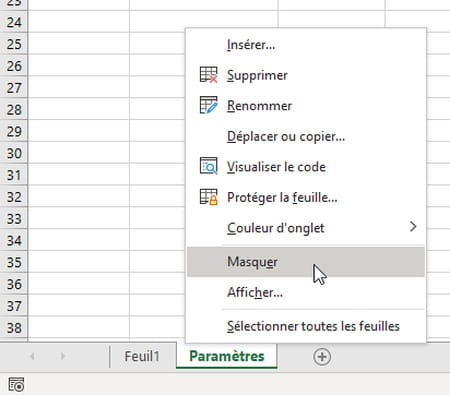
Task: Click the Supprimer sheet delete icon
Action: pos(208,75)
